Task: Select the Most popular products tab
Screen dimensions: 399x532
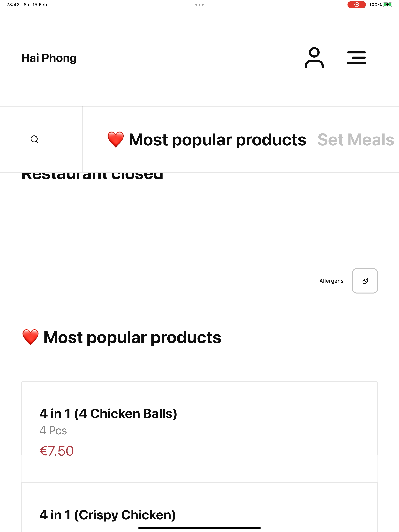Action: (x=207, y=139)
